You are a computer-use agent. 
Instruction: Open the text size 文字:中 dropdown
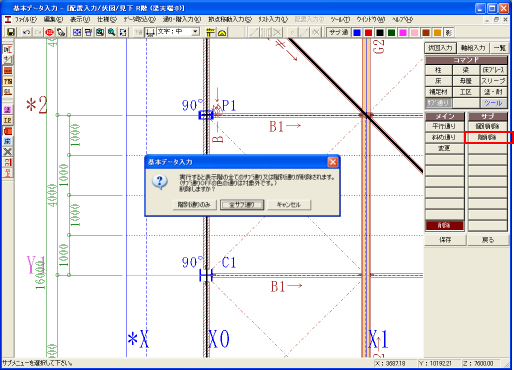(x=196, y=32)
